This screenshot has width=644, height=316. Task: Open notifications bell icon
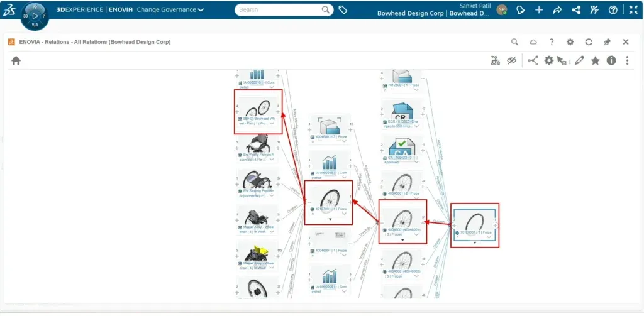coord(520,10)
